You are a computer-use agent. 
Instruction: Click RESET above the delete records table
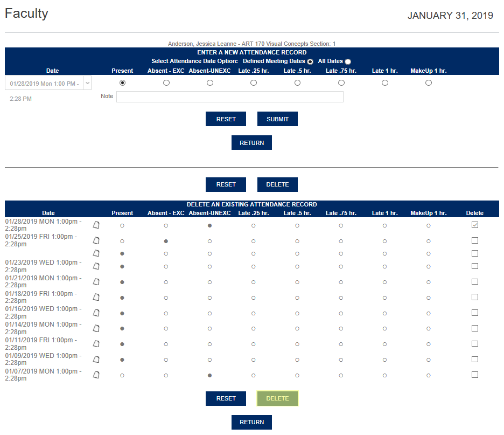226,184
